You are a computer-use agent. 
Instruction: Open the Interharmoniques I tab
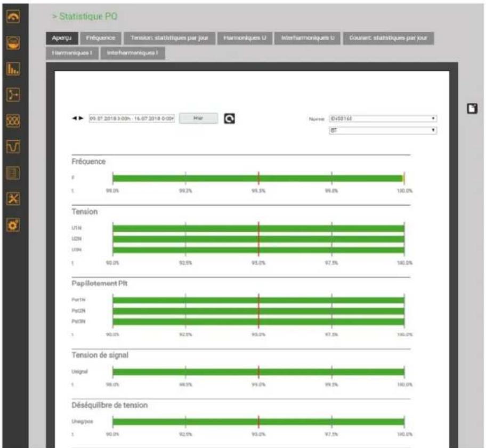point(133,53)
